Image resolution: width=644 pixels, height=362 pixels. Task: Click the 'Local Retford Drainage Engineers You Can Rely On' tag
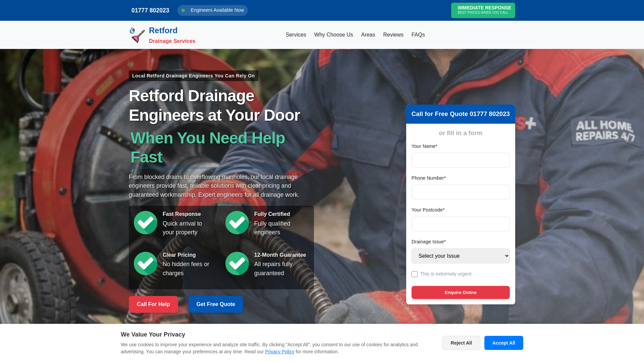194,76
